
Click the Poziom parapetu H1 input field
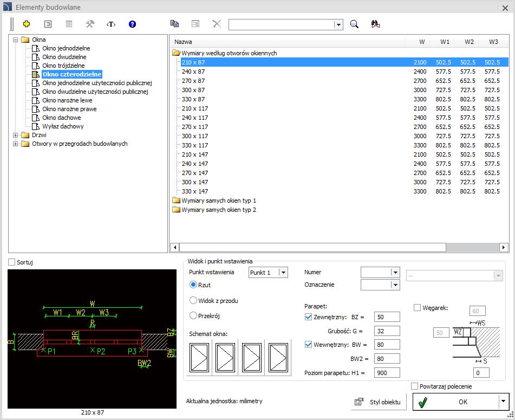387,373
